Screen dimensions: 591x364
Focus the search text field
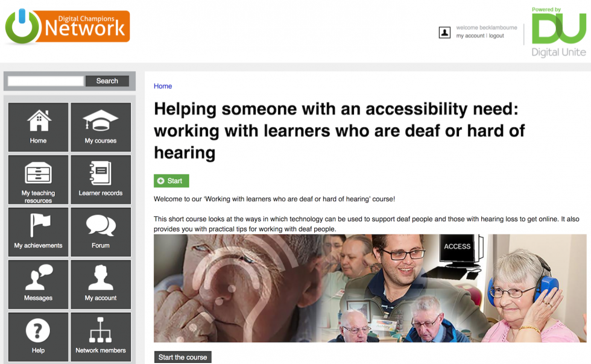click(x=46, y=81)
